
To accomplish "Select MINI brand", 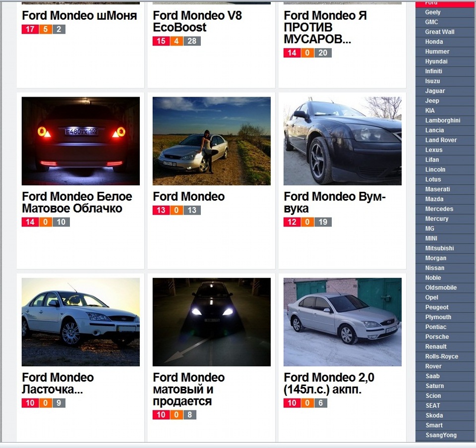I will click(x=446, y=238).
